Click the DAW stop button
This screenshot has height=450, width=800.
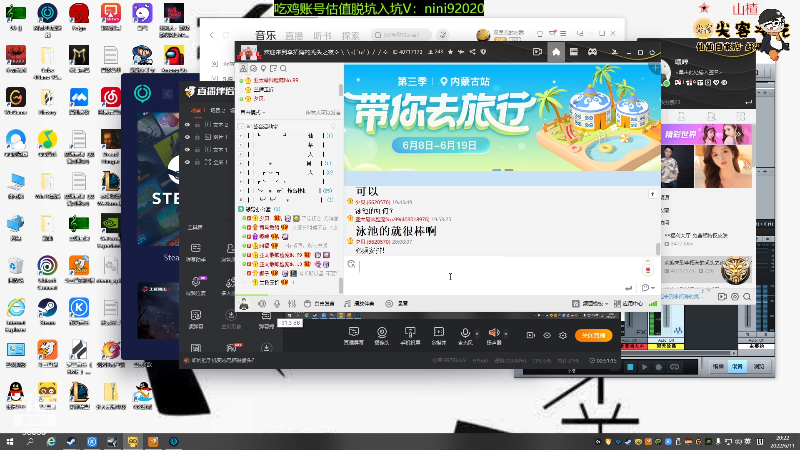[x=630, y=367]
